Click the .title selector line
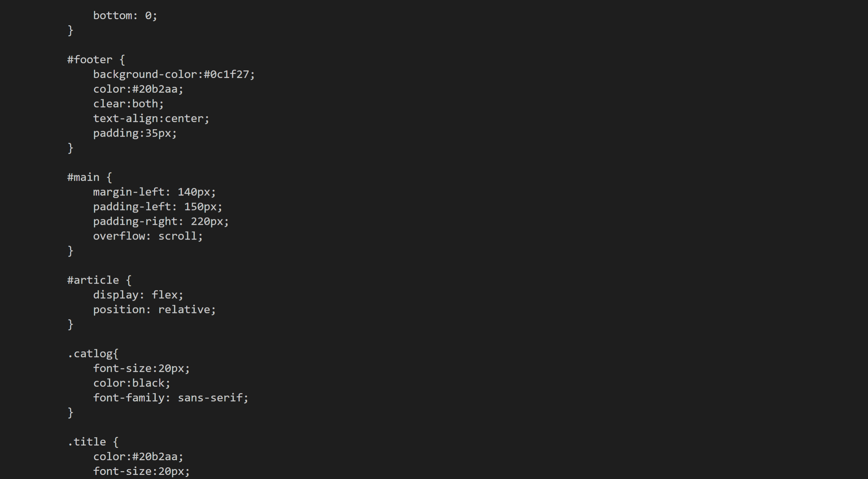This screenshot has width=868, height=479. coord(93,442)
